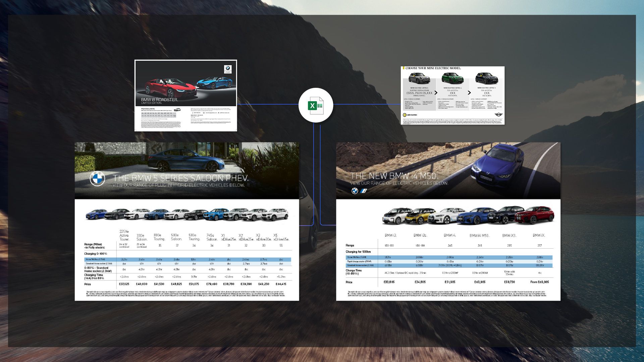The width and height of the screenshot is (644, 362).
Task: Click the BMW roundel beside the 5 Series headline
Action: 97,179
